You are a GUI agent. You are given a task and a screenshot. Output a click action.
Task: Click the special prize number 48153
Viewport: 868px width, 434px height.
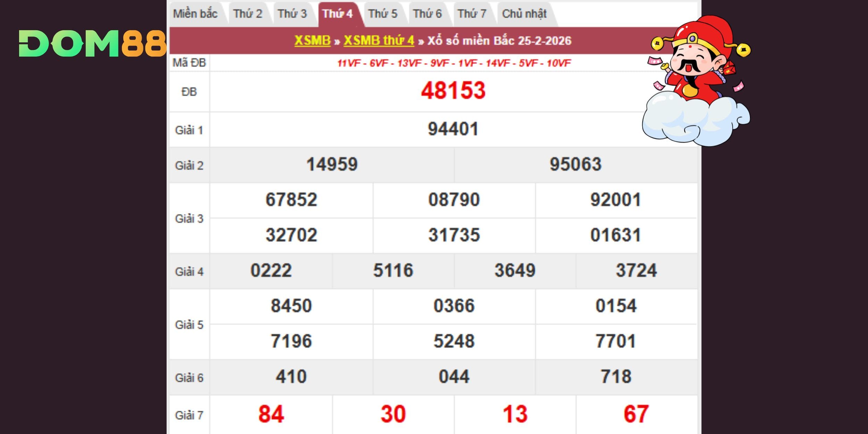(x=453, y=91)
